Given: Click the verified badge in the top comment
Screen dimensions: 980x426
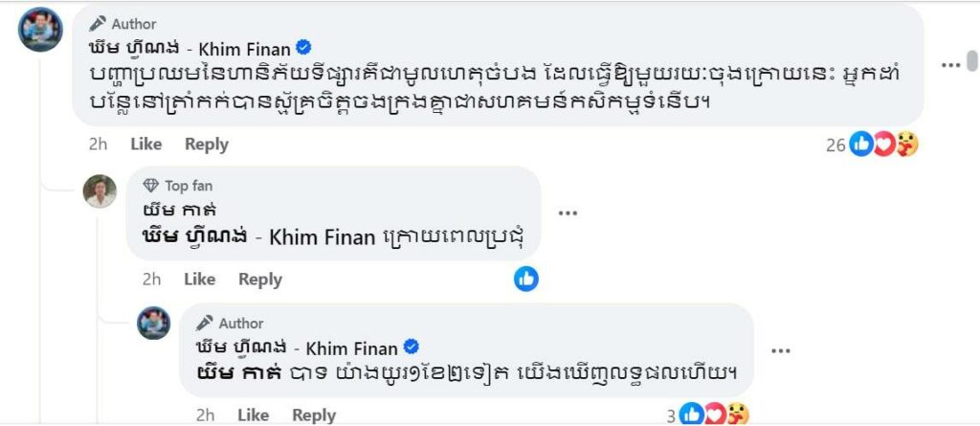Looking at the screenshot, I should coord(304,48).
